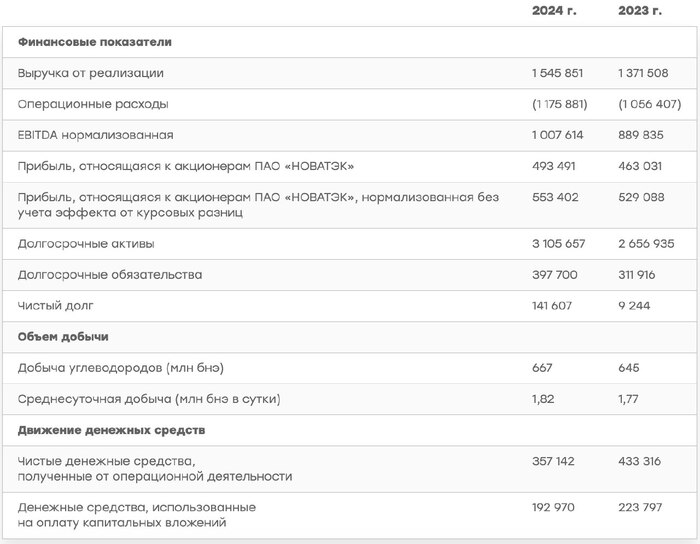This screenshot has width=700, height=544.
Task: Select the Долгосрочные обязательства value 397 700
Action: [555, 274]
